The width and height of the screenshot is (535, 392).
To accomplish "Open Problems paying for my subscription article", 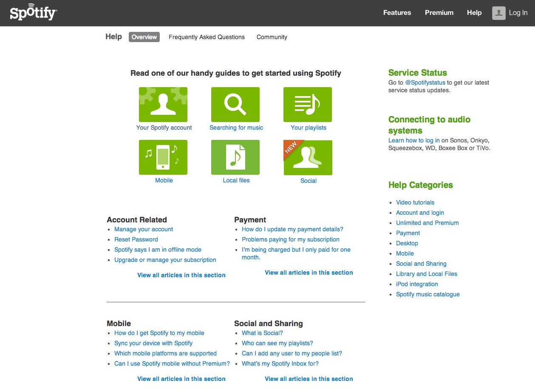I will pyautogui.click(x=291, y=239).
